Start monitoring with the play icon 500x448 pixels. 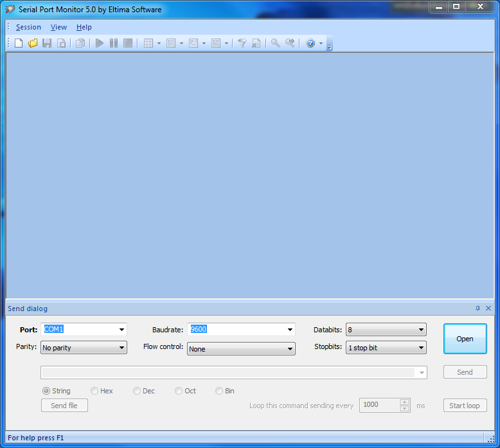pyautogui.click(x=100, y=43)
